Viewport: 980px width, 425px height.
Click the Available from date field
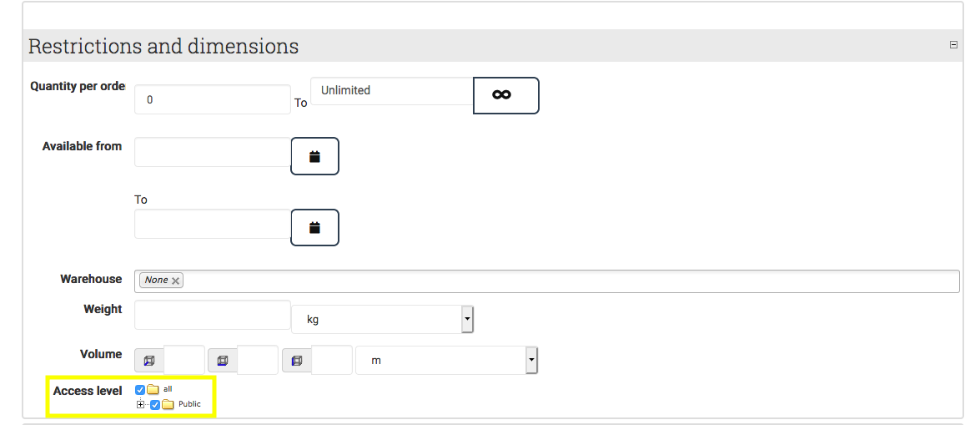point(212,152)
